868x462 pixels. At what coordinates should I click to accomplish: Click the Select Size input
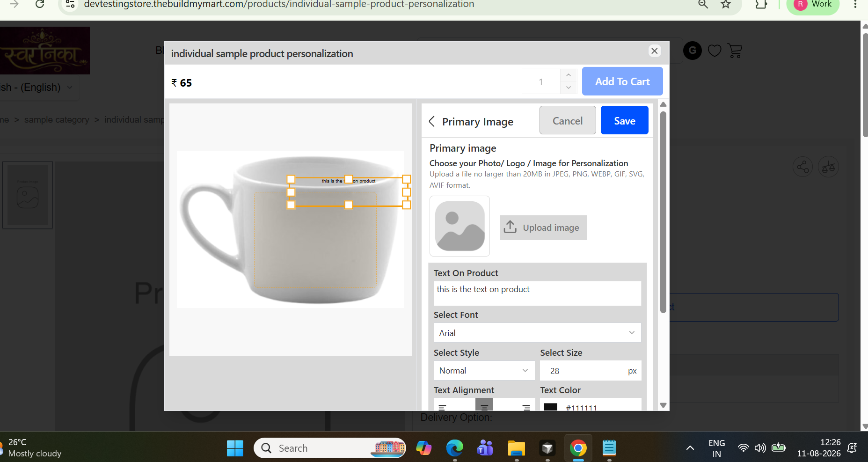click(591, 371)
